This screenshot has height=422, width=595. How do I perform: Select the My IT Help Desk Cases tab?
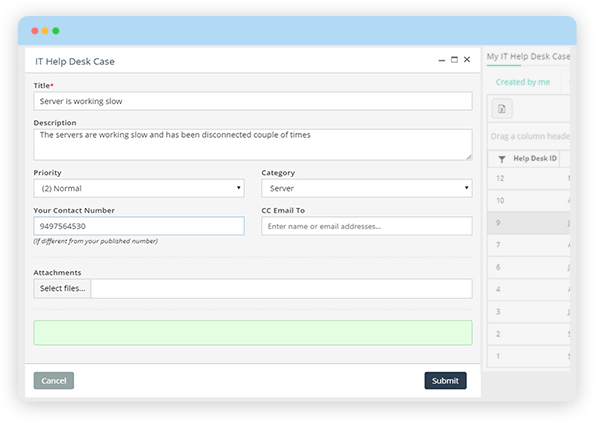coord(528,57)
